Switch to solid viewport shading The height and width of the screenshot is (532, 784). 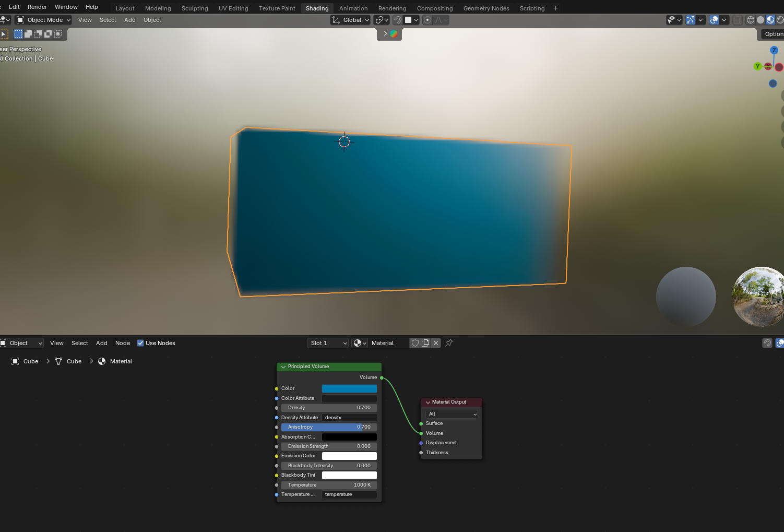[761, 20]
